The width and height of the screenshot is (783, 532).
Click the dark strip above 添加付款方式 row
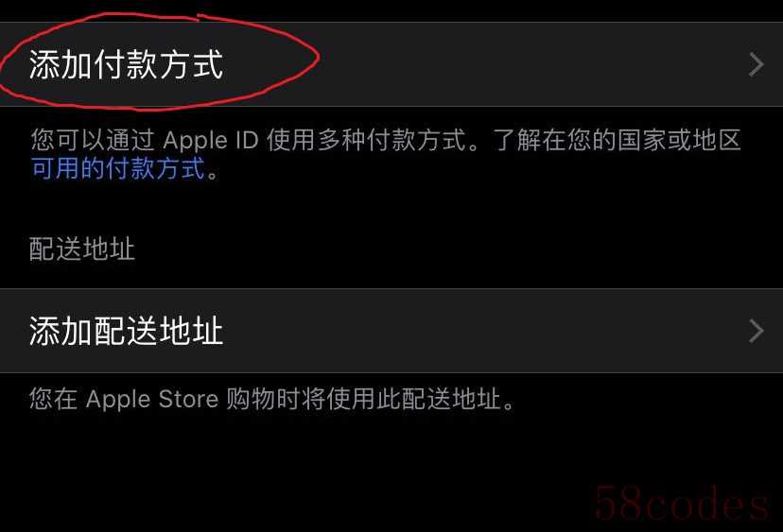(391, 11)
